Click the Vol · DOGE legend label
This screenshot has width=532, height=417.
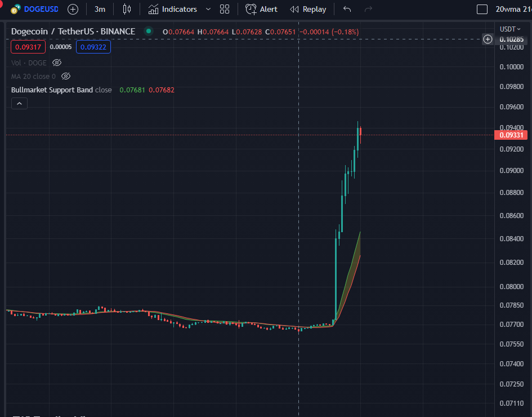point(29,63)
